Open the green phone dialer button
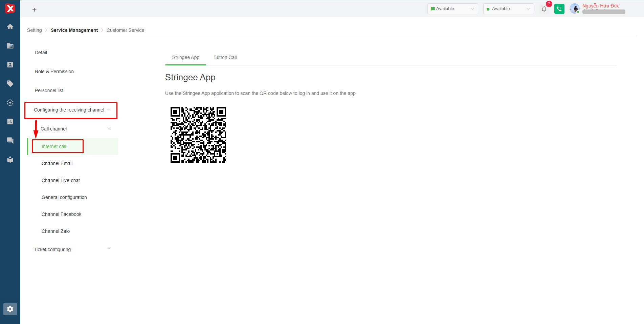Viewport: 644px width, 324px height. point(559,9)
